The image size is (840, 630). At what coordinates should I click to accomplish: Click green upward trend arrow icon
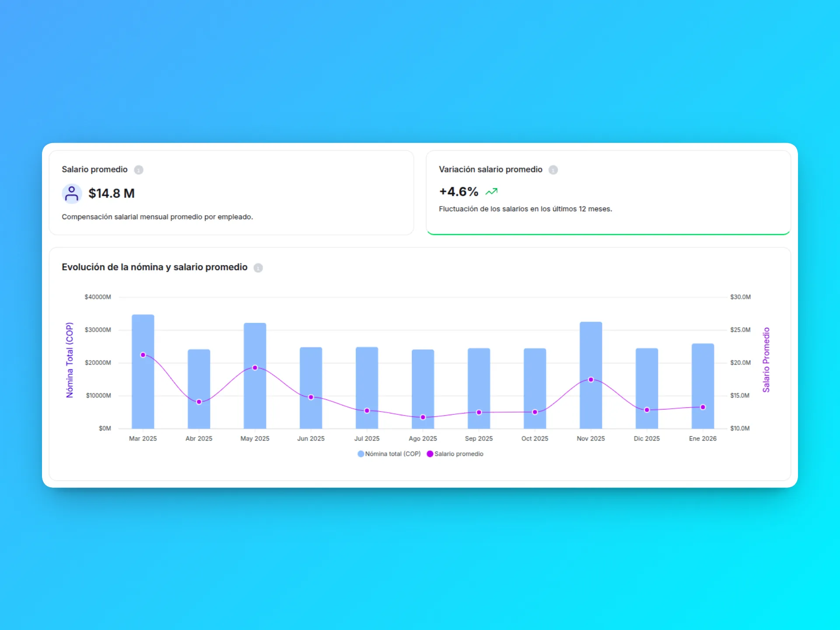coord(491,192)
